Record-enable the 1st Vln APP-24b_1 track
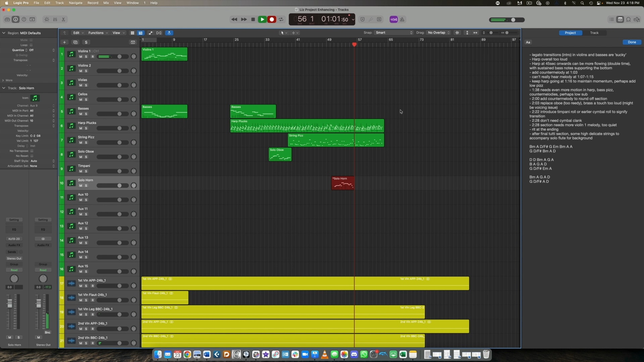Image resolution: width=644 pixels, height=362 pixels. tap(93, 286)
